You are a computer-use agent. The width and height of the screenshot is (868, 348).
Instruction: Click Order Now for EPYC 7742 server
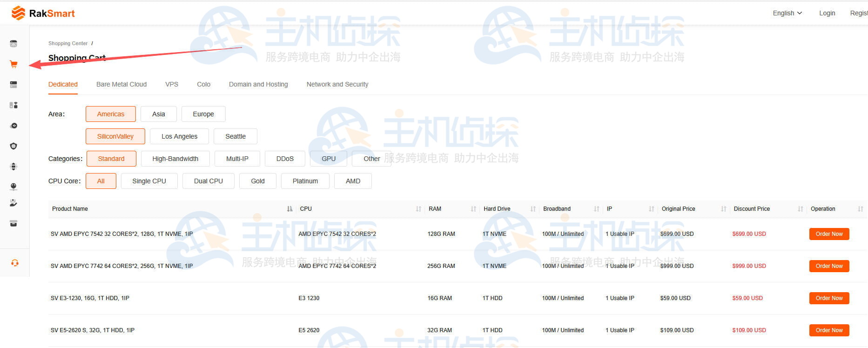click(829, 266)
